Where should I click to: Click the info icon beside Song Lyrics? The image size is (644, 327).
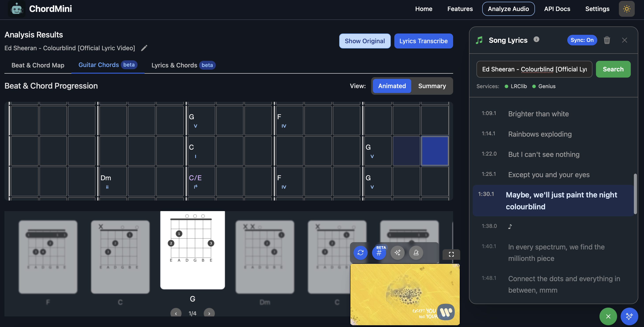[536, 39]
